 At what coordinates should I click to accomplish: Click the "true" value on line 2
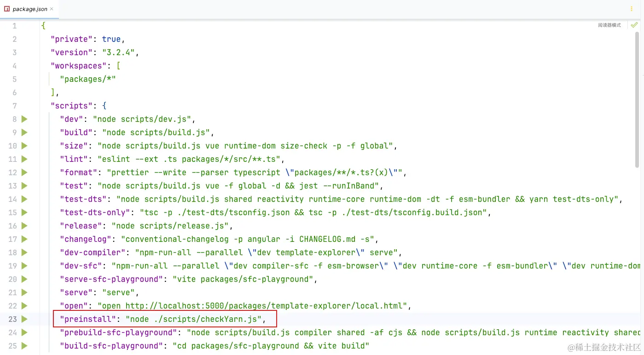[111, 39]
